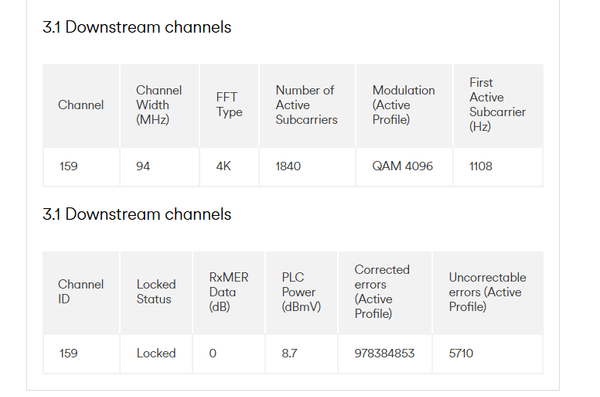Click the 4K FFT type cell
The height and width of the screenshot is (397, 600).
click(223, 166)
